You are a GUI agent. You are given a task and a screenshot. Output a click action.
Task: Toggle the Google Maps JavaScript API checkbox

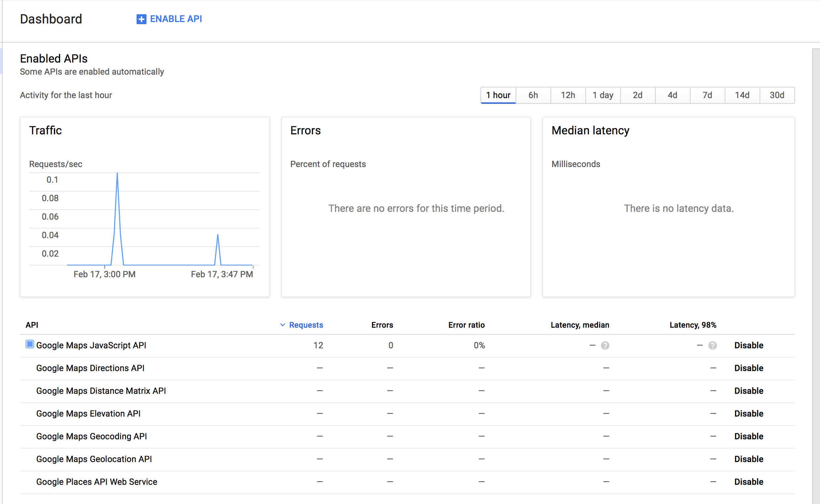click(30, 344)
